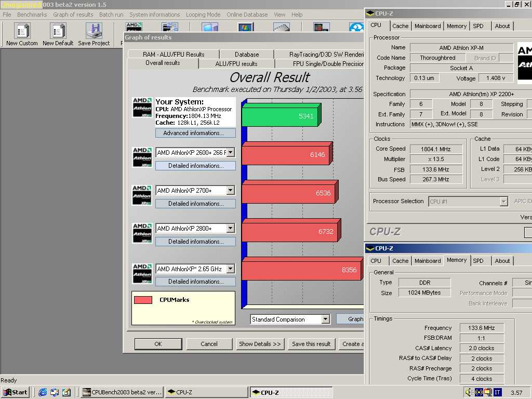Click Detailed informations for AthlonXP 2800+
The height and width of the screenshot is (399, 532).
(195, 242)
